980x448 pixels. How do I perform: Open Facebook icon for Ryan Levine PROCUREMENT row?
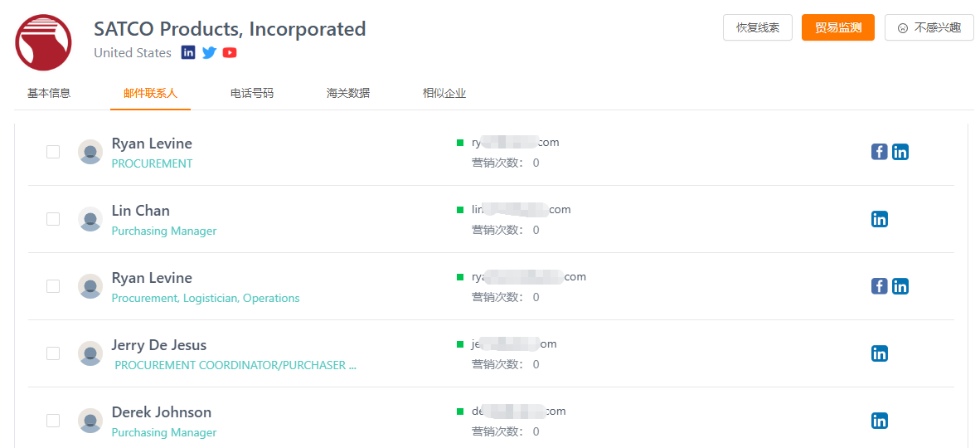880,152
